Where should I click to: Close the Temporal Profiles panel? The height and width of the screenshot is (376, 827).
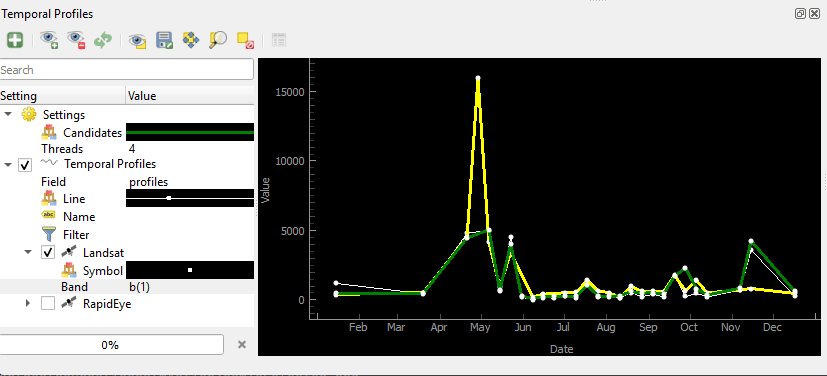pos(814,14)
